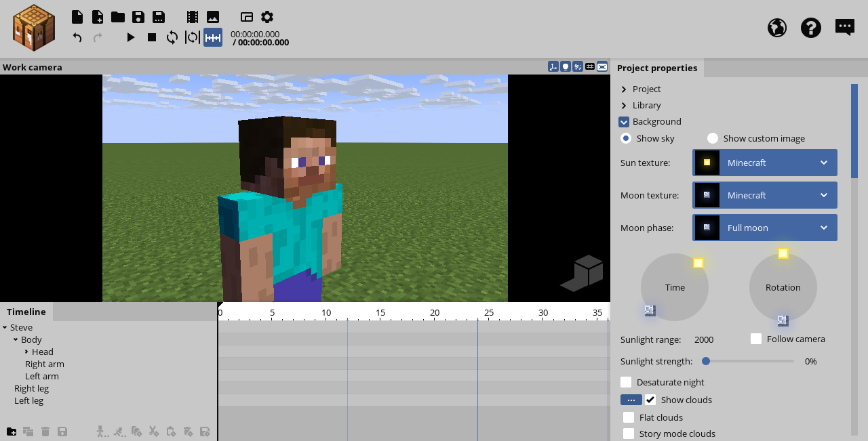Click the add folder icon below timeline
The height and width of the screenshot is (441, 868).
click(12, 432)
